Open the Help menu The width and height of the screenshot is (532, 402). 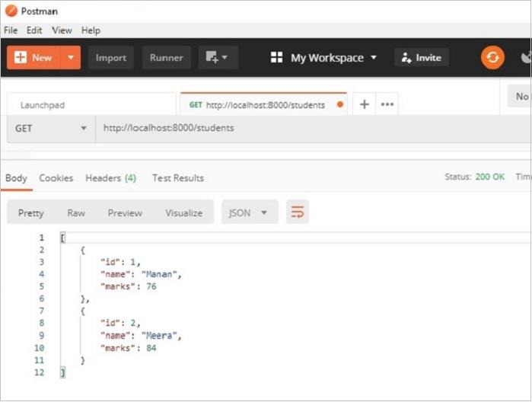91,30
